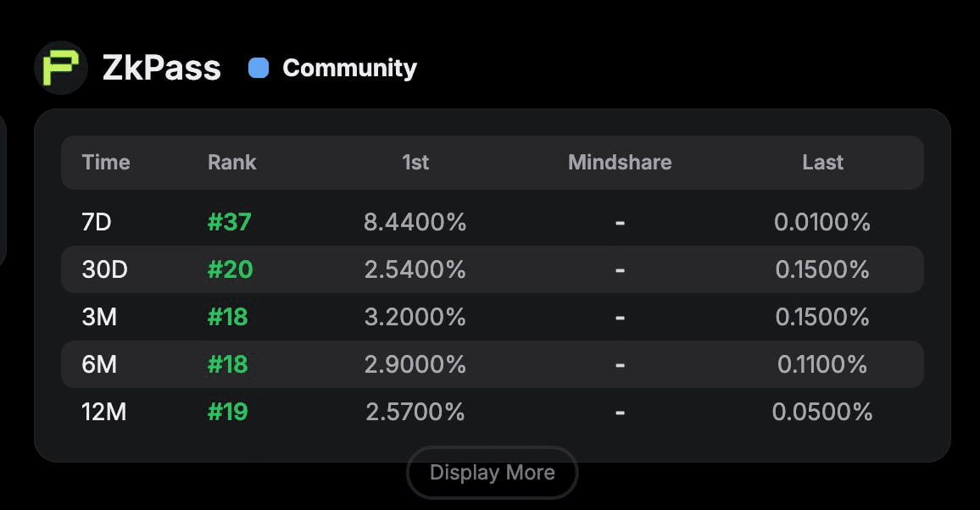Image resolution: width=980 pixels, height=510 pixels.
Task: Click the #20 rank value
Action: tap(230, 269)
